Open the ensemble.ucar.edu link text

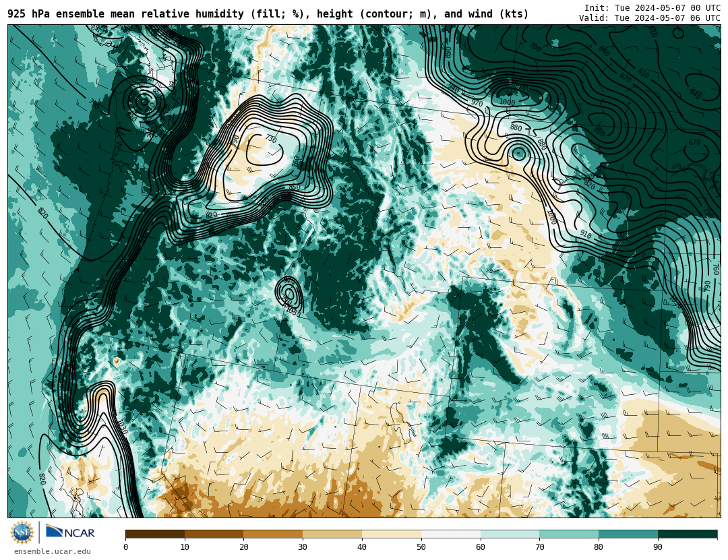click(x=53, y=552)
